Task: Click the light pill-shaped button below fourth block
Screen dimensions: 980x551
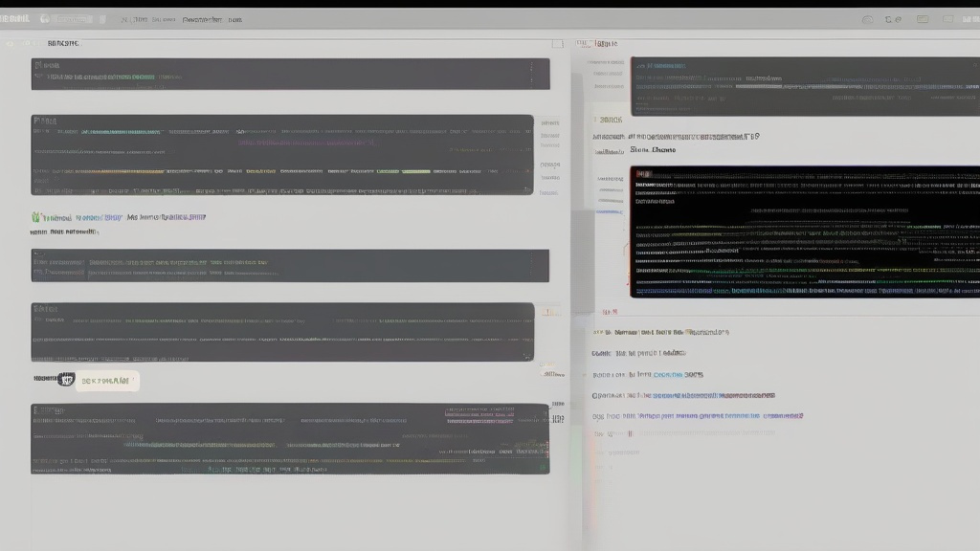Action: pyautogui.click(x=107, y=381)
